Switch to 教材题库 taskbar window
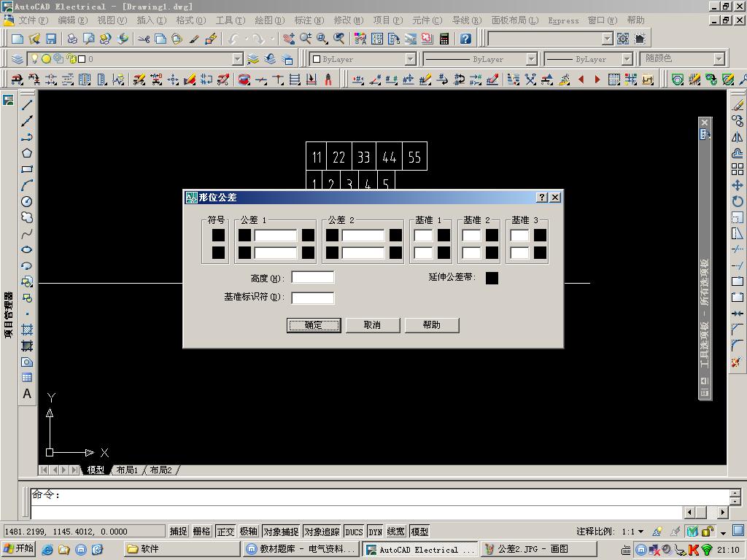 coord(301,549)
